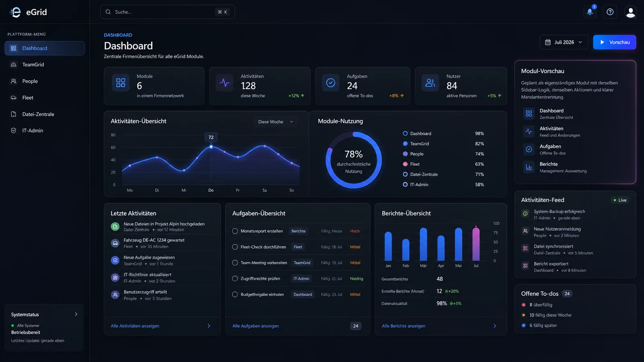
Task: Click the Datei synchronisiert feed icon
Action: (x=525, y=249)
